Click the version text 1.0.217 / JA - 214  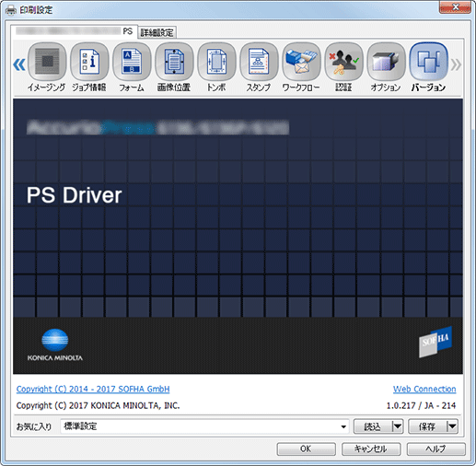click(x=421, y=405)
